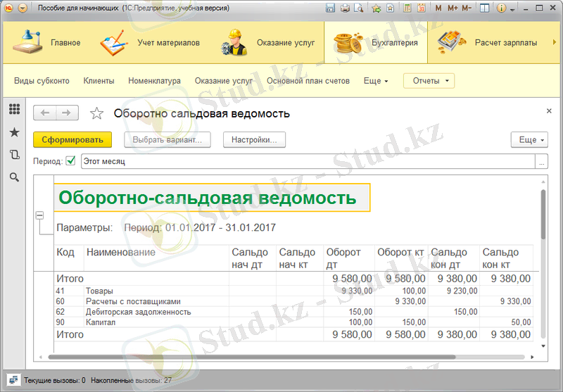Toggle the Период checkbox
This screenshot has width=563, height=392.
pyautogui.click(x=70, y=161)
